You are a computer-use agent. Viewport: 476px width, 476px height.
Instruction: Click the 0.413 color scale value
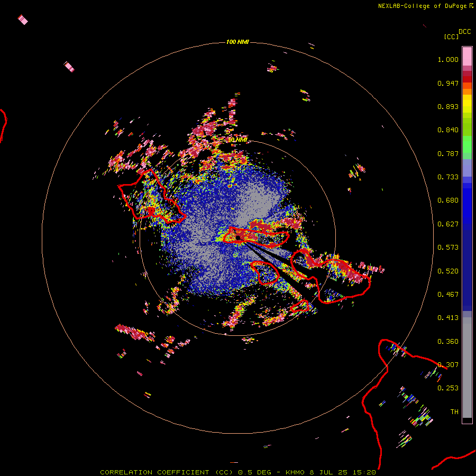[448, 318]
